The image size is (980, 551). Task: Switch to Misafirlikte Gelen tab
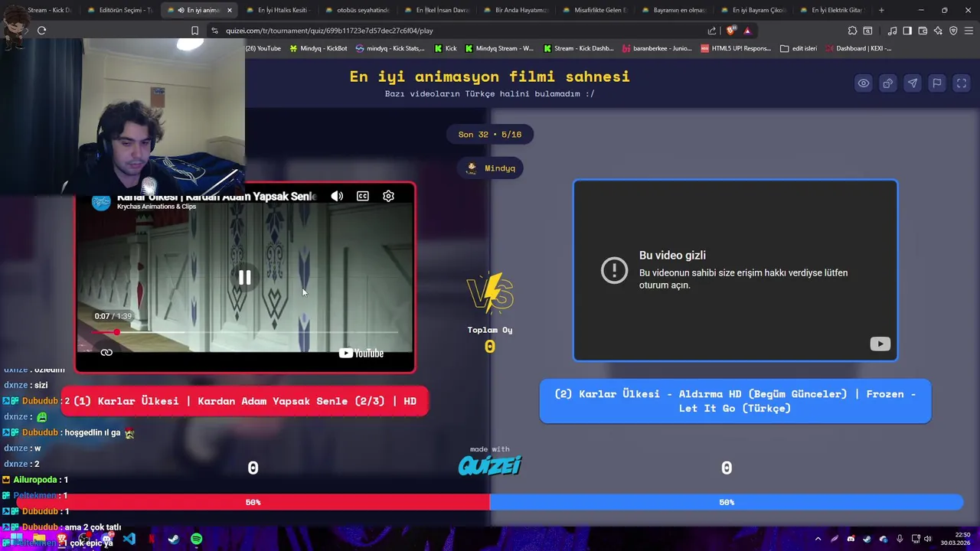tap(595, 10)
